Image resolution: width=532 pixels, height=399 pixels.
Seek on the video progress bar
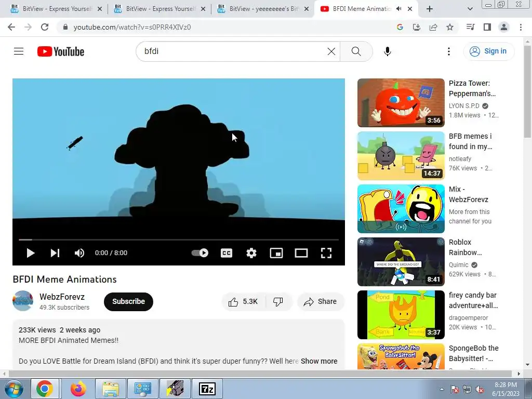[179, 240]
